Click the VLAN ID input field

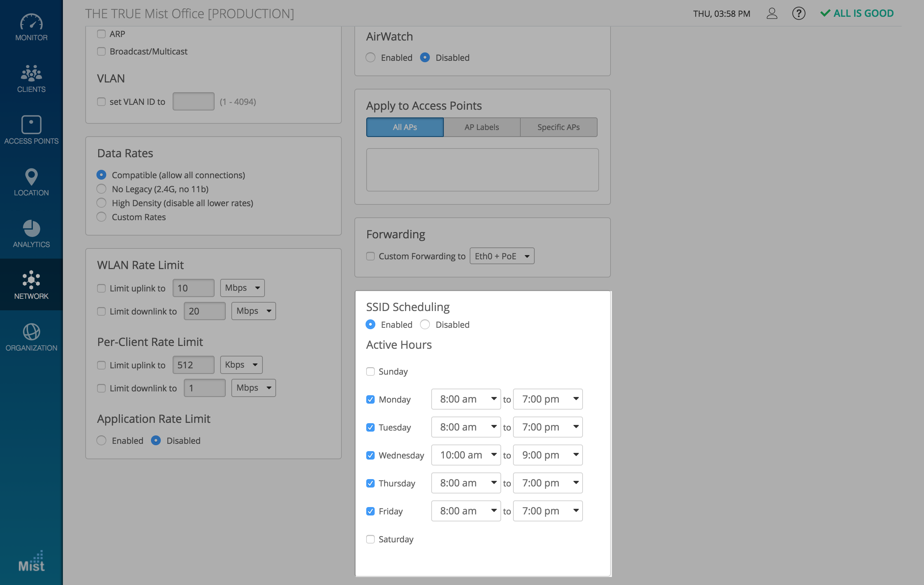point(193,102)
